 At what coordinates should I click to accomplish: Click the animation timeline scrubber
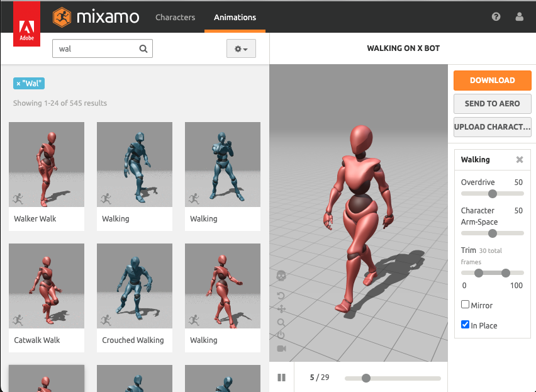click(366, 378)
